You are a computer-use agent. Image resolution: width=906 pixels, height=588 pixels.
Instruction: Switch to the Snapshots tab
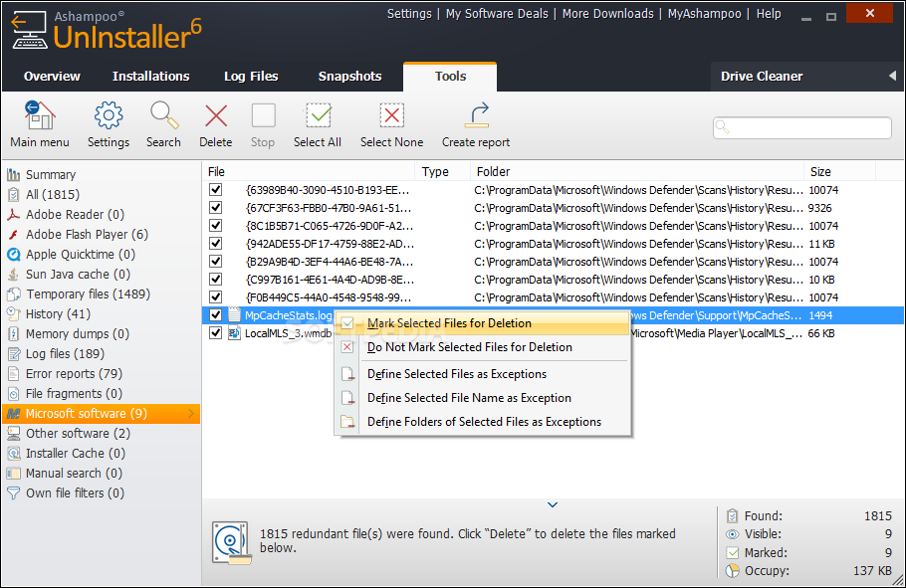coord(350,77)
